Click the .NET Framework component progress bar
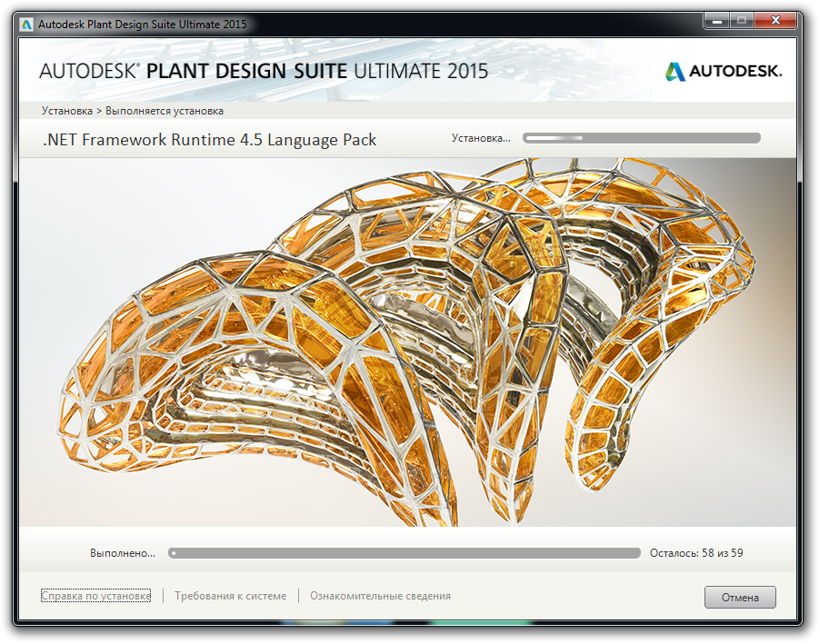The height and width of the screenshot is (644, 819). [642, 138]
